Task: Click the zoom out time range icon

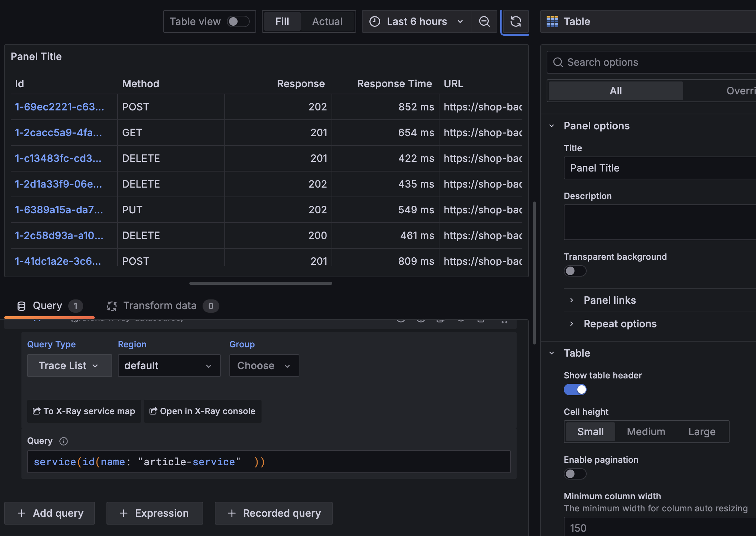Action: 484,21
